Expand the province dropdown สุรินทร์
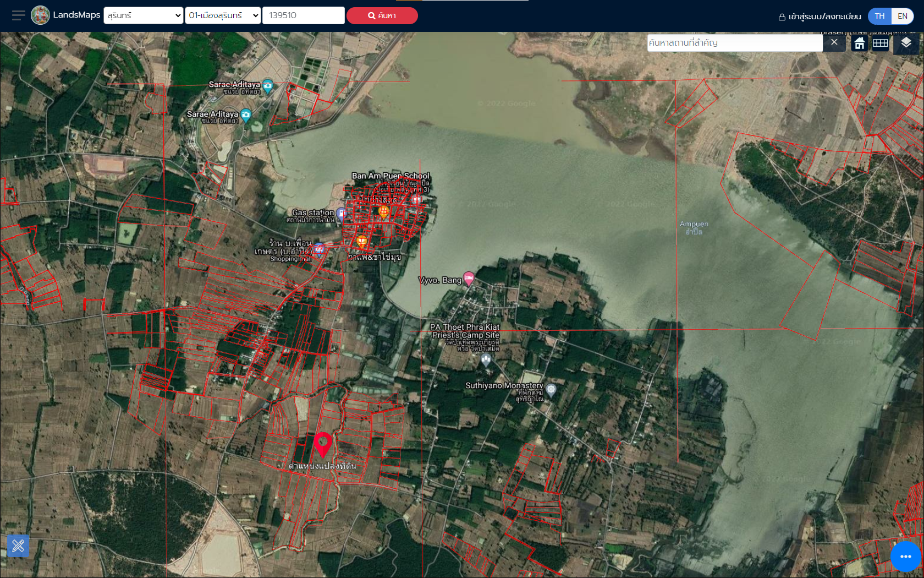The image size is (924, 578). tap(143, 15)
